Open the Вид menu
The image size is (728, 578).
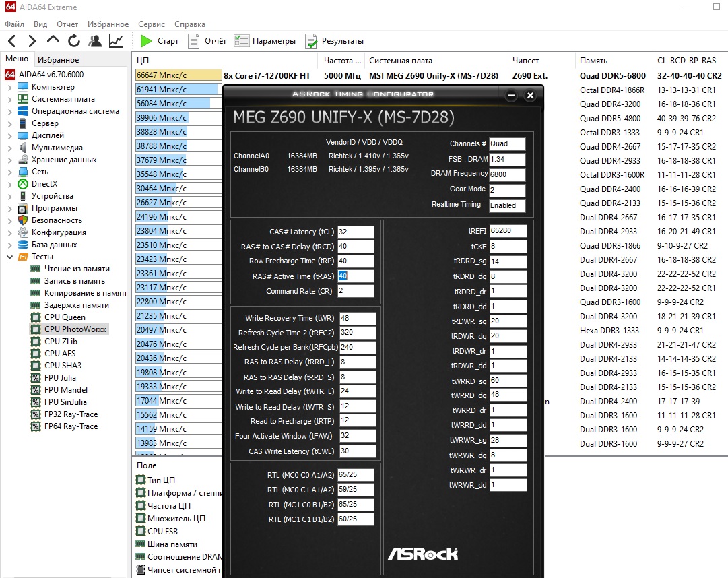(40, 24)
